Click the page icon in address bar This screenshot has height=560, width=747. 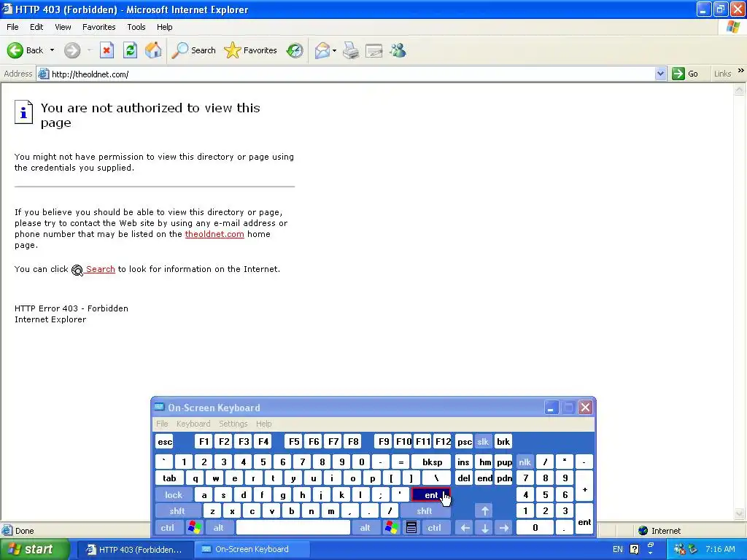pyautogui.click(x=43, y=74)
